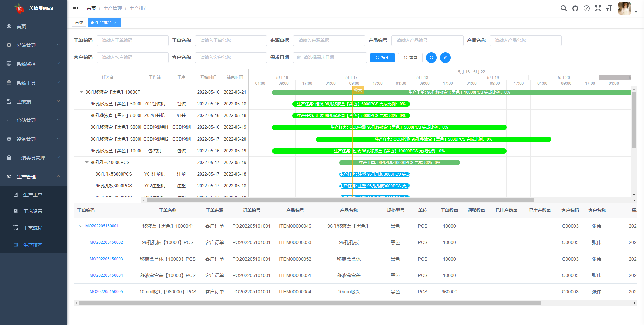This screenshot has width=644, height=325.
Task: Click the 重置 reset button
Action: pyautogui.click(x=410, y=58)
